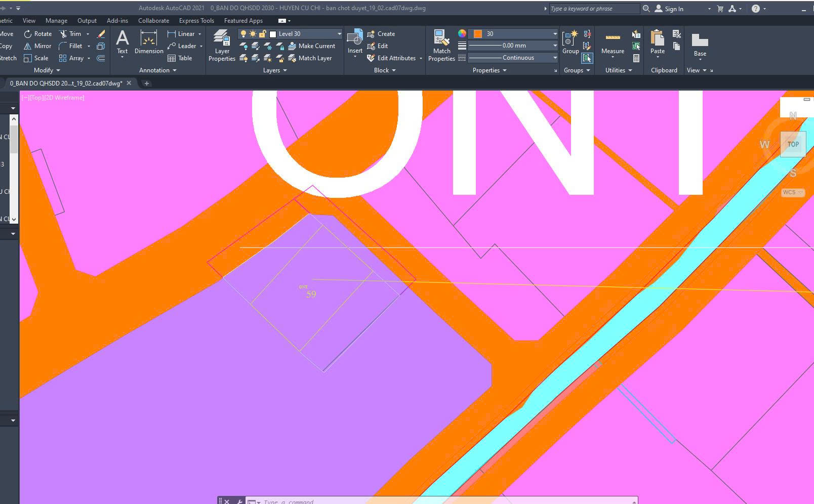Activate the Trim tool
The image size is (814, 504).
pos(70,34)
